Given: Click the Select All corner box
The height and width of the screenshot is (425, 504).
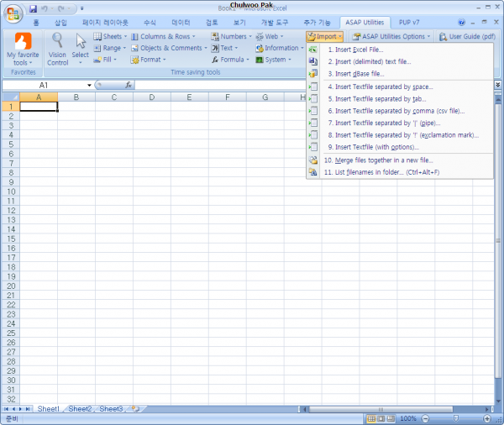Looking at the screenshot, I should 11,97.
